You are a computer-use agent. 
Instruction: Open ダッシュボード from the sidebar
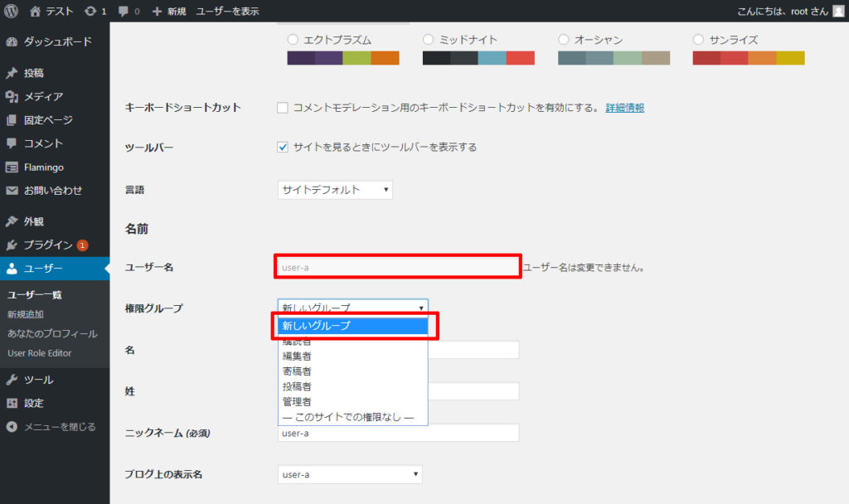56,41
